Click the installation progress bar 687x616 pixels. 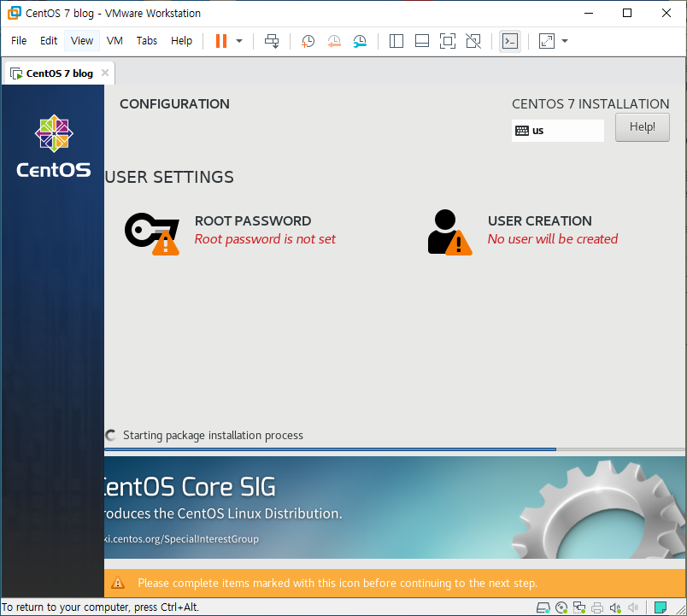394,449
